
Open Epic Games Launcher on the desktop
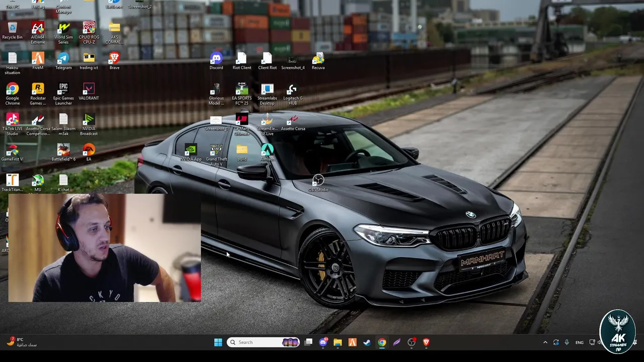(63, 94)
